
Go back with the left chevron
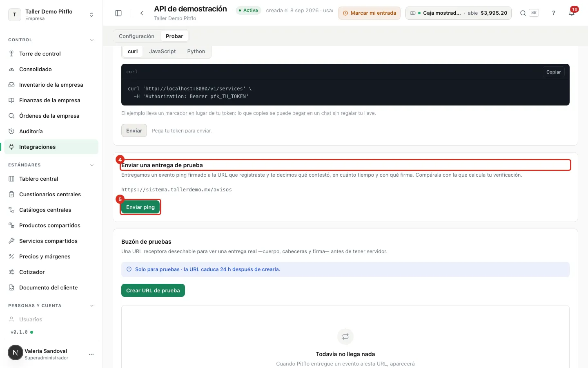click(x=142, y=13)
